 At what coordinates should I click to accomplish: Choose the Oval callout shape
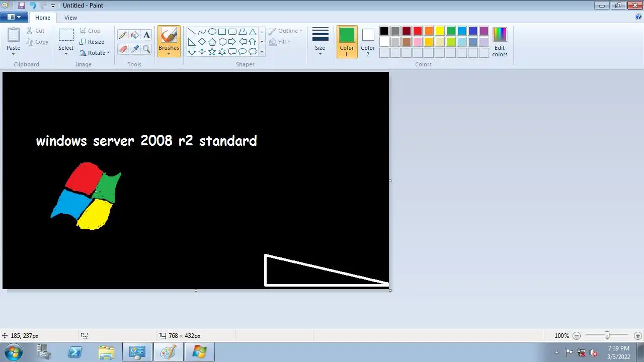point(242,51)
